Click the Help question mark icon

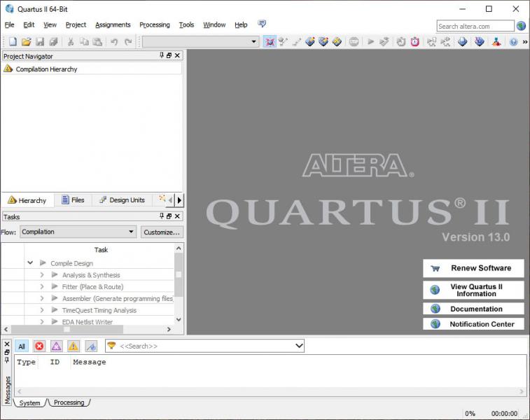[x=513, y=42]
